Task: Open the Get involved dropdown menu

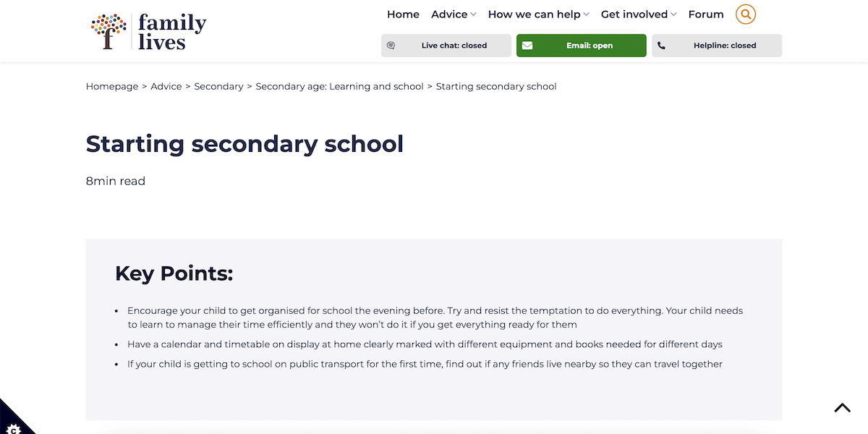Action: 634,14
